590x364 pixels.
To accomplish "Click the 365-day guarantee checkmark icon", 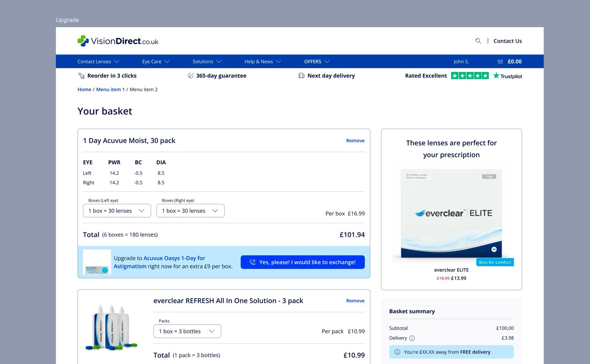I will click(x=191, y=76).
